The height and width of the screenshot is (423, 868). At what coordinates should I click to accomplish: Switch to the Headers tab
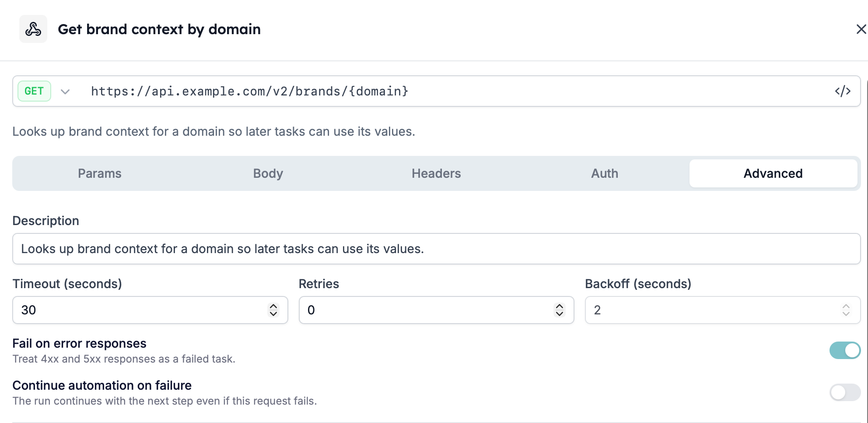436,173
